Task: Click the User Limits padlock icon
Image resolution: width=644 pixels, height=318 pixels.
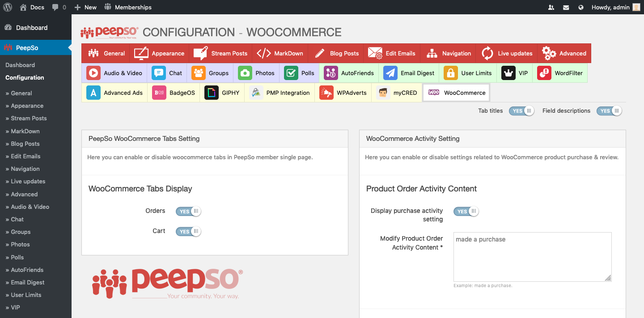Action: click(451, 73)
